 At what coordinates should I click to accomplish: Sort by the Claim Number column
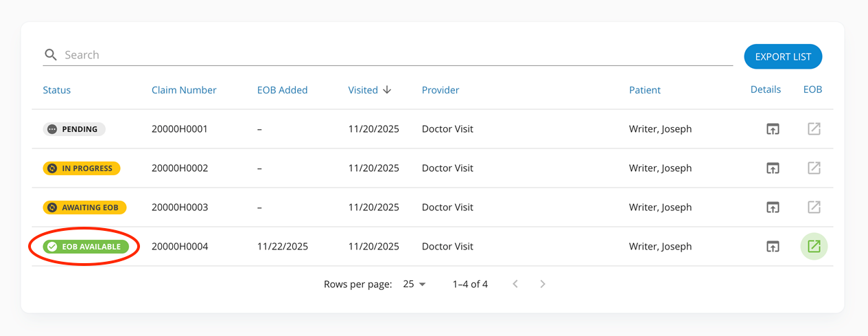[184, 90]
